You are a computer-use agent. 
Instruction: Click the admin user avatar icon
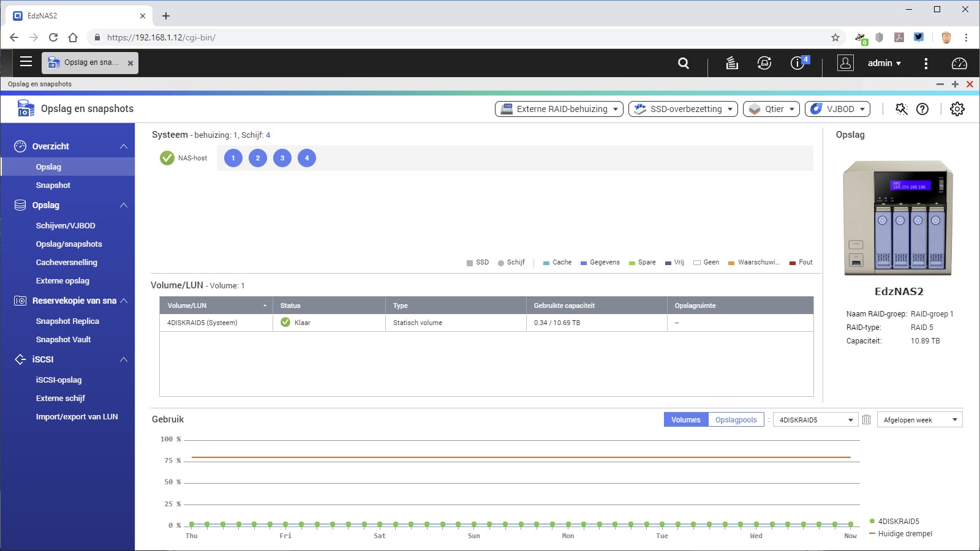pyautogui.click(x=845, y=63)
